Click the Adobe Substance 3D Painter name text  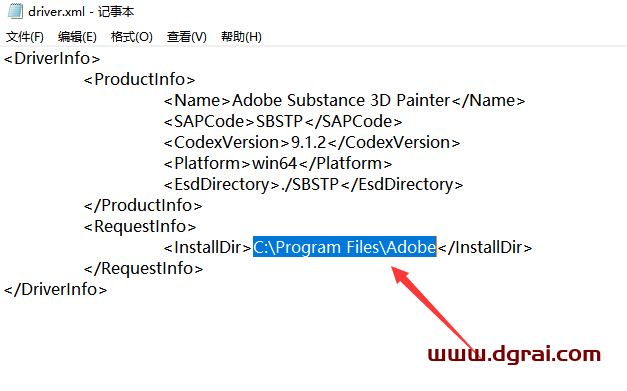click(x=341, y=100)
